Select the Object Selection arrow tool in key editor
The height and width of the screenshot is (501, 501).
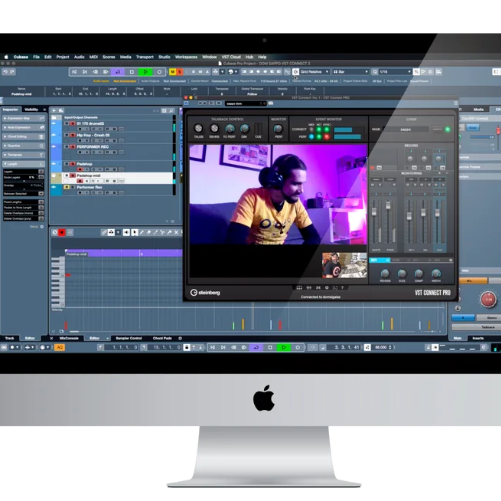134,232
